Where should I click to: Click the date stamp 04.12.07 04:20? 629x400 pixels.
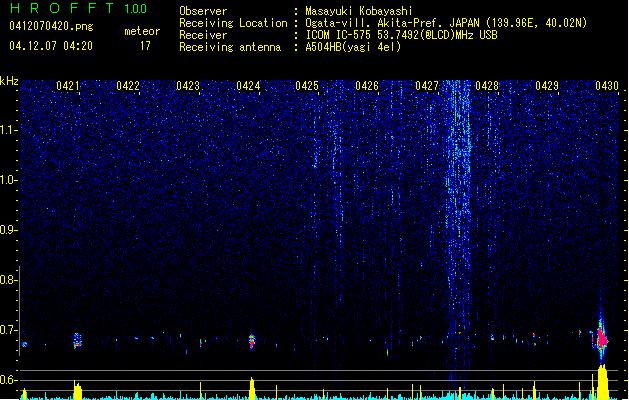tap(51, 46)
